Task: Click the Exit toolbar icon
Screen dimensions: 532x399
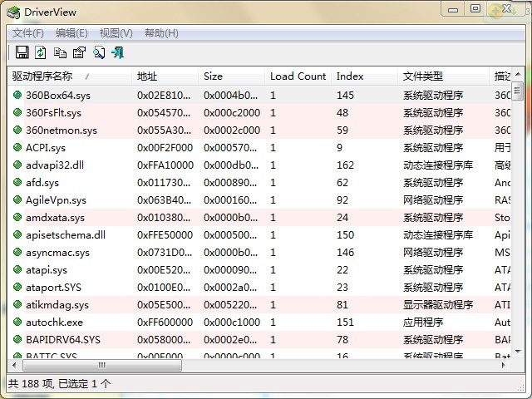Action: coord(118,52)
